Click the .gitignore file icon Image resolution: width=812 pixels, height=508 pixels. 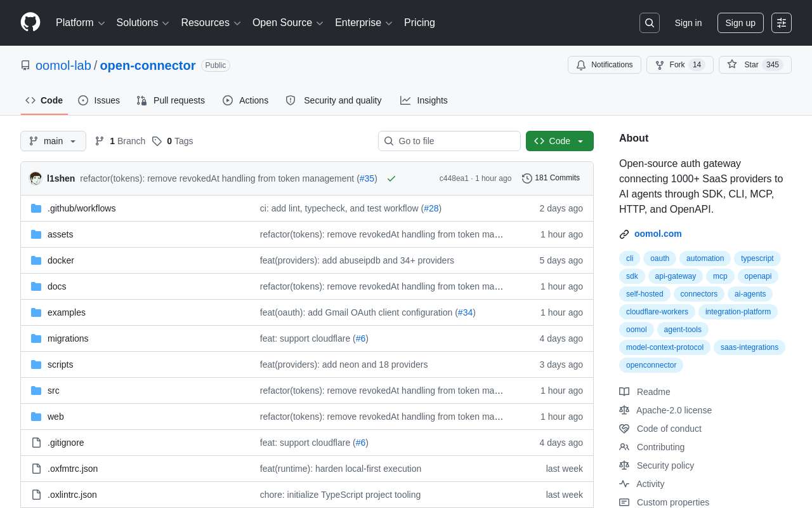pyautogui.click(x=36, y=443)
